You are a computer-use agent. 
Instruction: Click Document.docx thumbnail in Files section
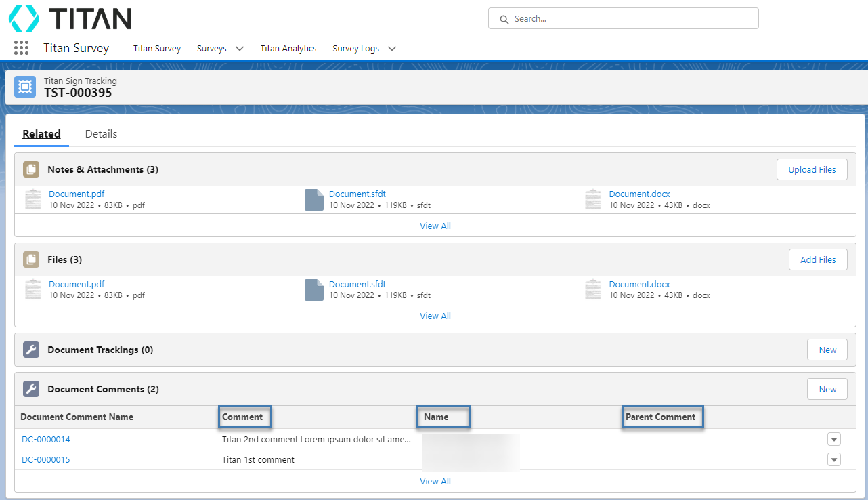coord(593,290)
